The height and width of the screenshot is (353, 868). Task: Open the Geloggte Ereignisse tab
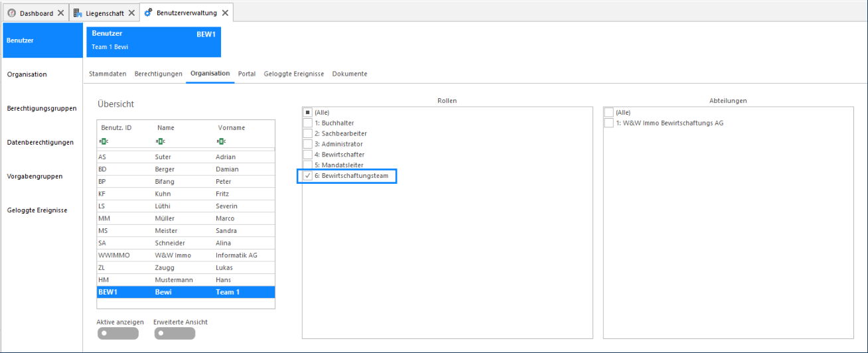click(293, 74)
